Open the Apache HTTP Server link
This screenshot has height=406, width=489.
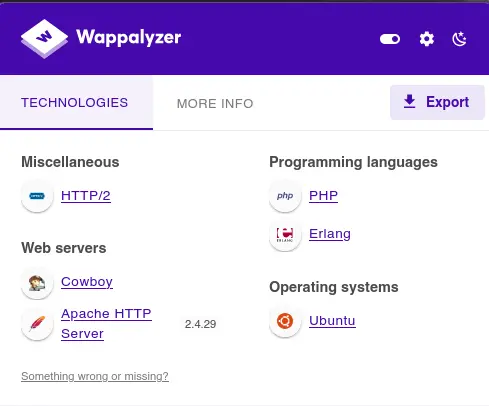tap(106, 324)
